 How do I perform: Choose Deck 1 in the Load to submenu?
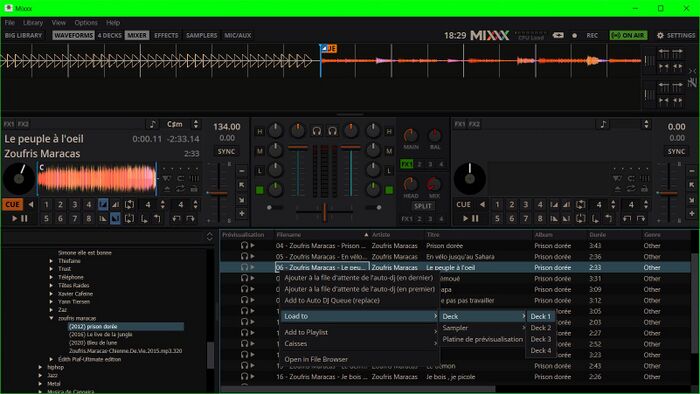pos(541,316)
